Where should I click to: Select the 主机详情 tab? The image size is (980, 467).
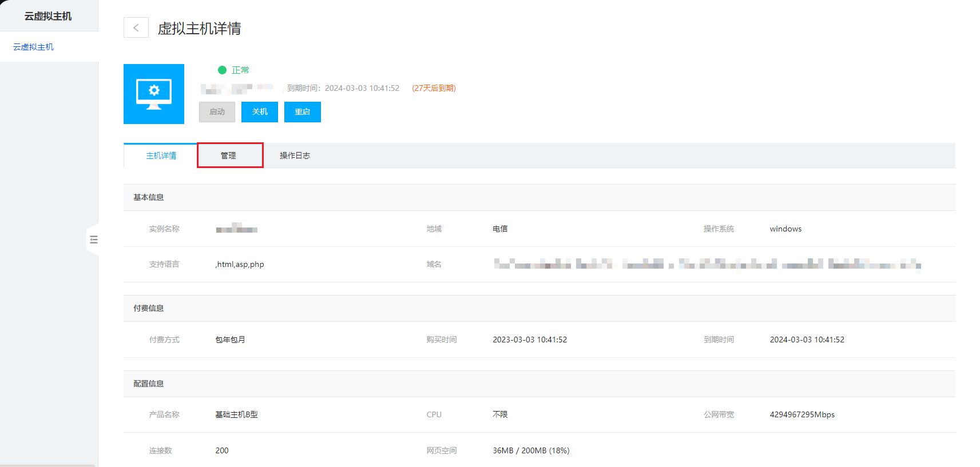tap(161, 155)
